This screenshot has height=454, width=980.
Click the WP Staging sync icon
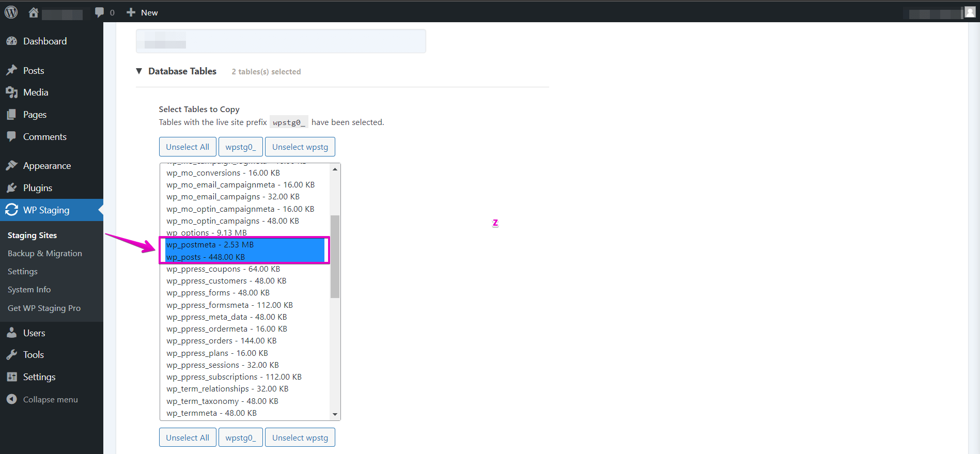click(12, 210)
